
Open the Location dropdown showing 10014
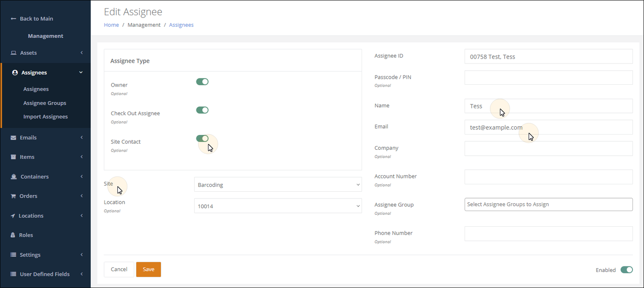pyautogui.click(x=278, y=206)
